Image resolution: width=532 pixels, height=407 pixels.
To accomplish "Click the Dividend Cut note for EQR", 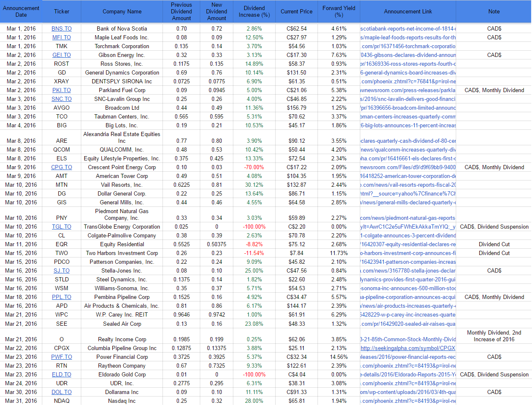I will 494,244.
